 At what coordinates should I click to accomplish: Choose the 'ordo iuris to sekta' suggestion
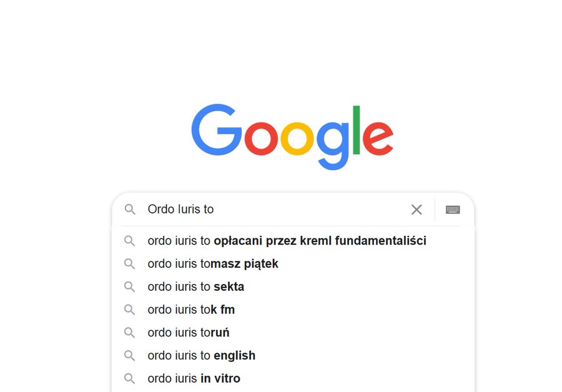pyautogui.click(x=196, y=287)
